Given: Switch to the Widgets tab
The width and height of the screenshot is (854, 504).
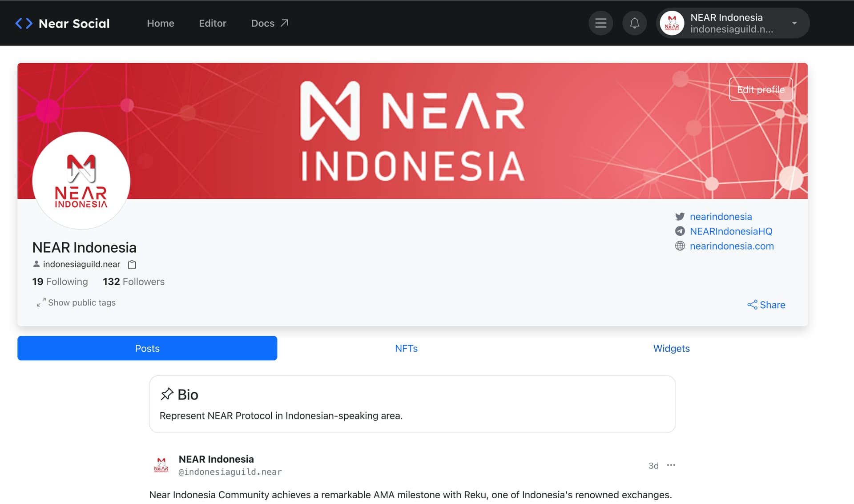Looking at the screenshot, I should (x=671, y=348).
